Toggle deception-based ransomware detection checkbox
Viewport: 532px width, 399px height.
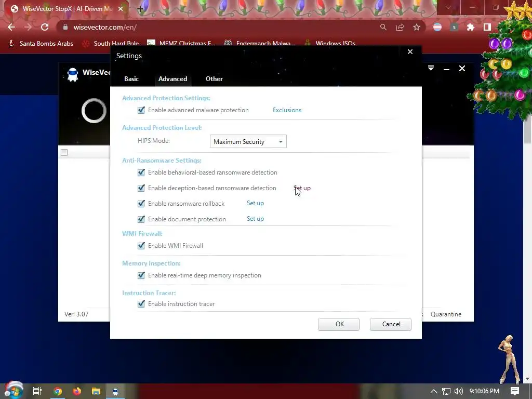point(141,188)
